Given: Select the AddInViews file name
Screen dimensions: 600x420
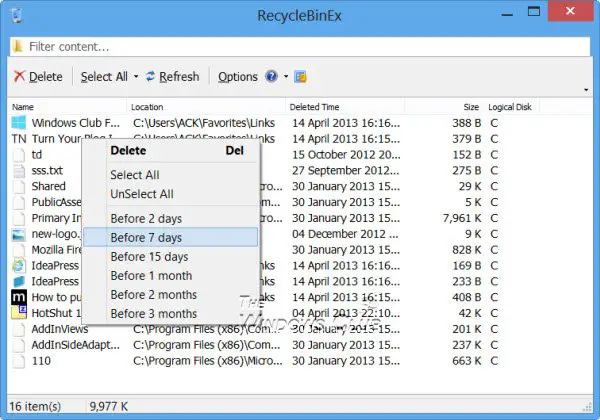Looking at the screenshot, I should click(60, 329).
